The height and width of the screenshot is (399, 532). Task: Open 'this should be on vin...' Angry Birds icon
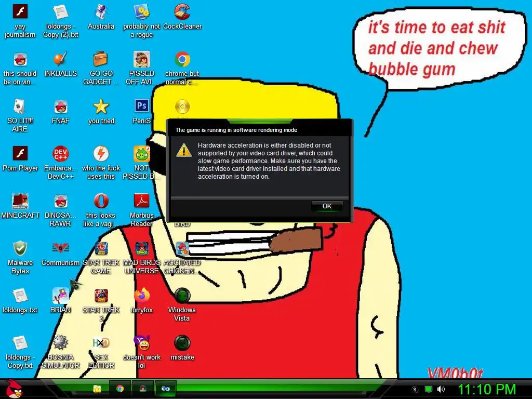(x=20, y=59)
